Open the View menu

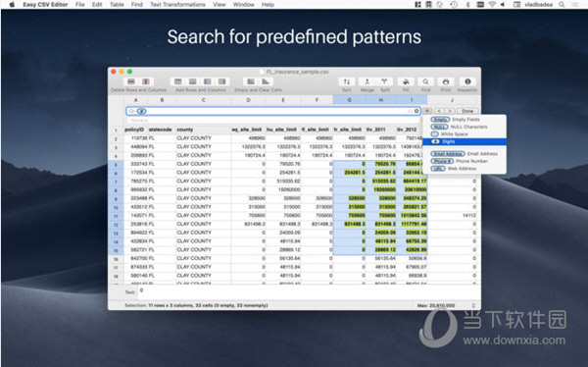[220, 5]
